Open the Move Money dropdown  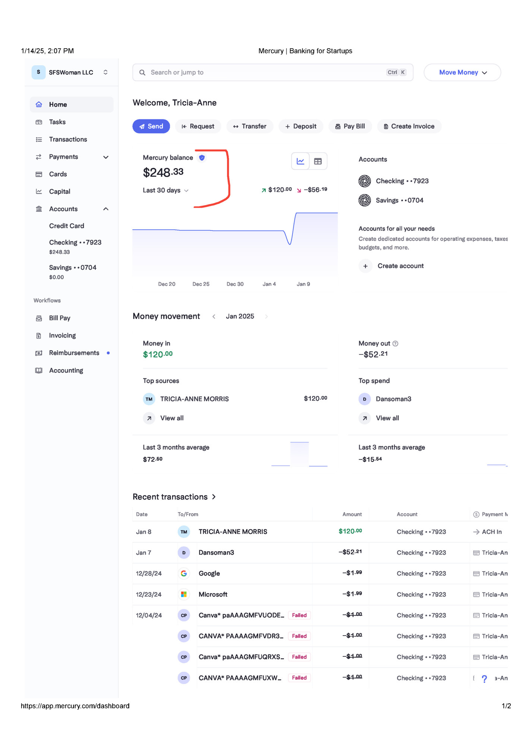click(x=462, y=72)
